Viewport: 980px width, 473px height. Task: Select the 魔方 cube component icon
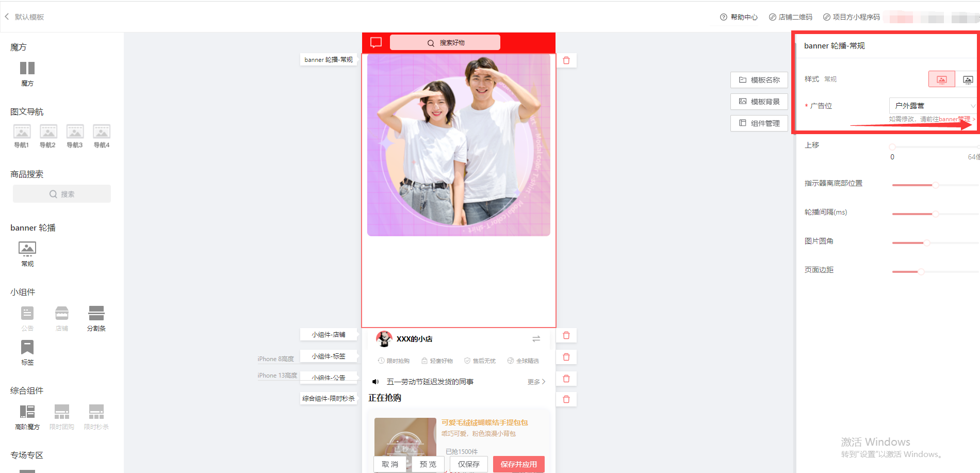pos(27,69)
